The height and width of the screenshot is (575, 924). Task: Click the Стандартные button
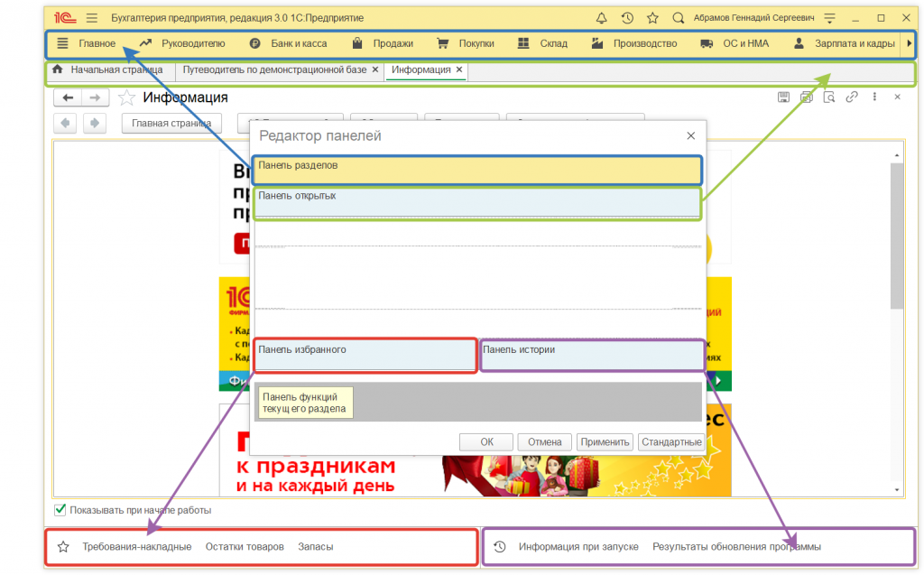(x=670, y=441)
